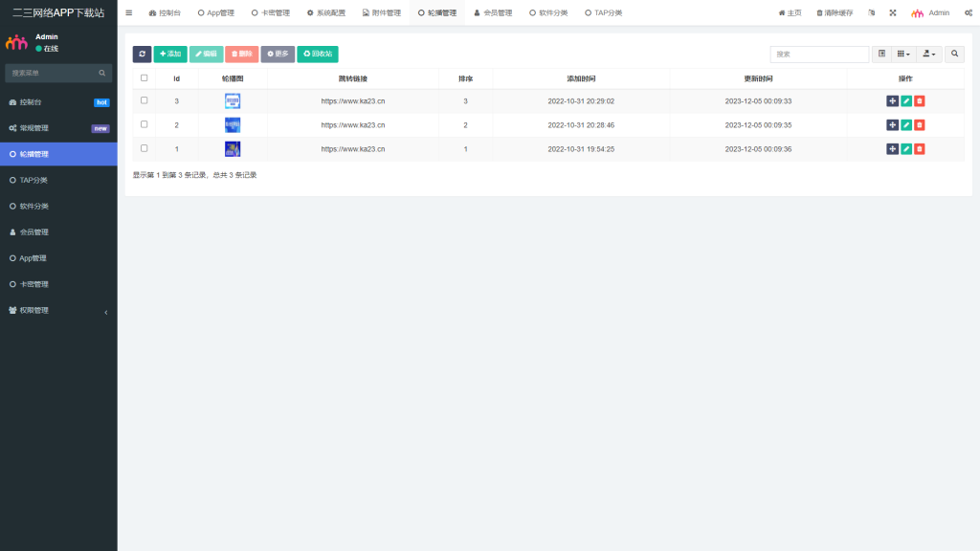Click the fullscreen icon in the top bar
The height and width of the screenshot is (551, 980).
click(892, 13)
